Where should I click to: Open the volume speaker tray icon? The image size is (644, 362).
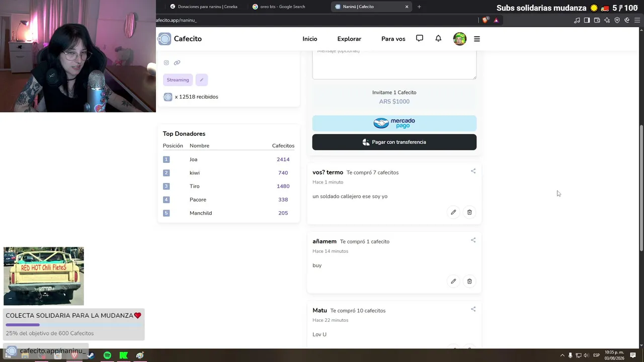[586, 355]
